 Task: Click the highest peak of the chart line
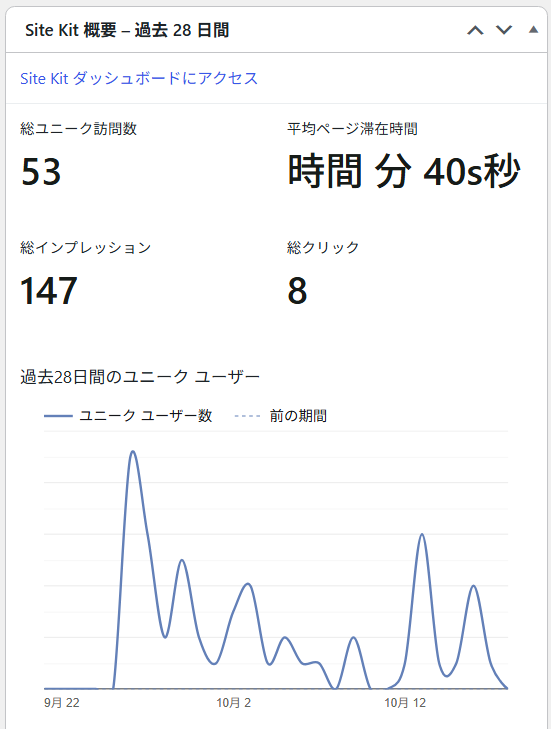coord(133,451)
